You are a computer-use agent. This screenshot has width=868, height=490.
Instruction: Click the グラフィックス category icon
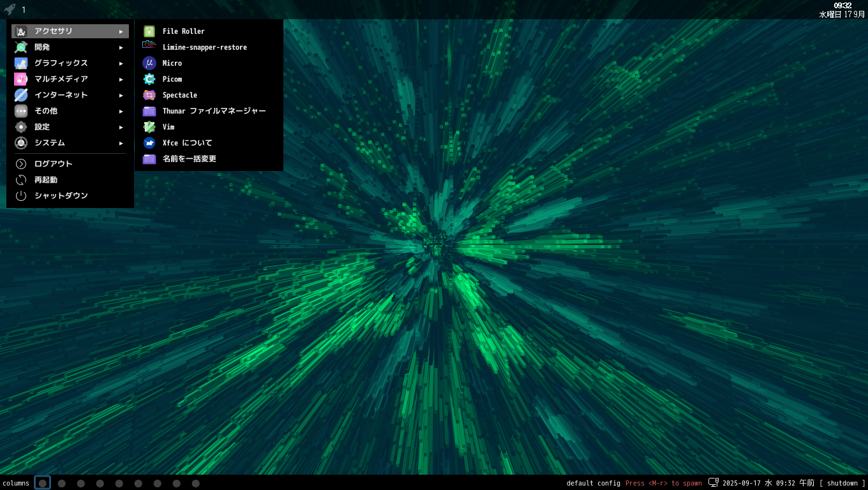21,63
